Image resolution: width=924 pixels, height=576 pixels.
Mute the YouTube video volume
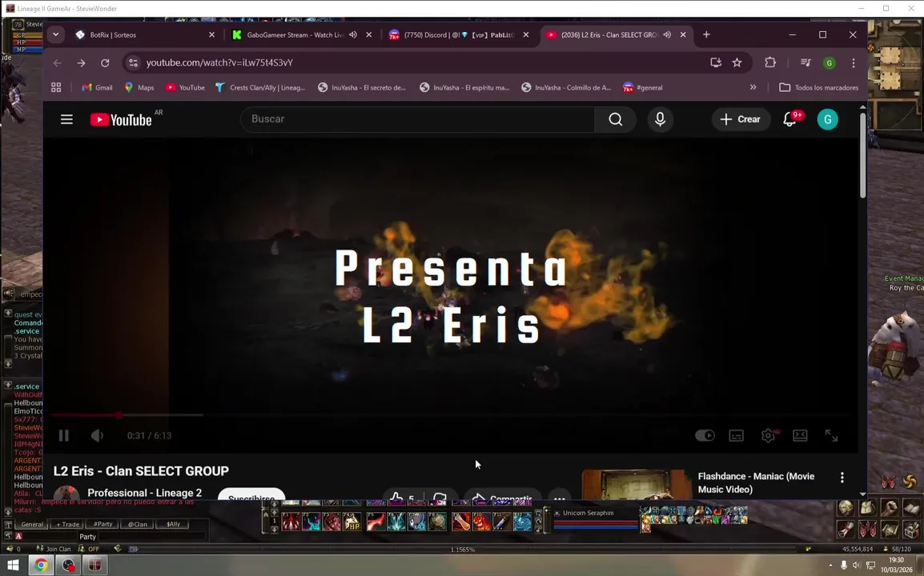(97, 436)
